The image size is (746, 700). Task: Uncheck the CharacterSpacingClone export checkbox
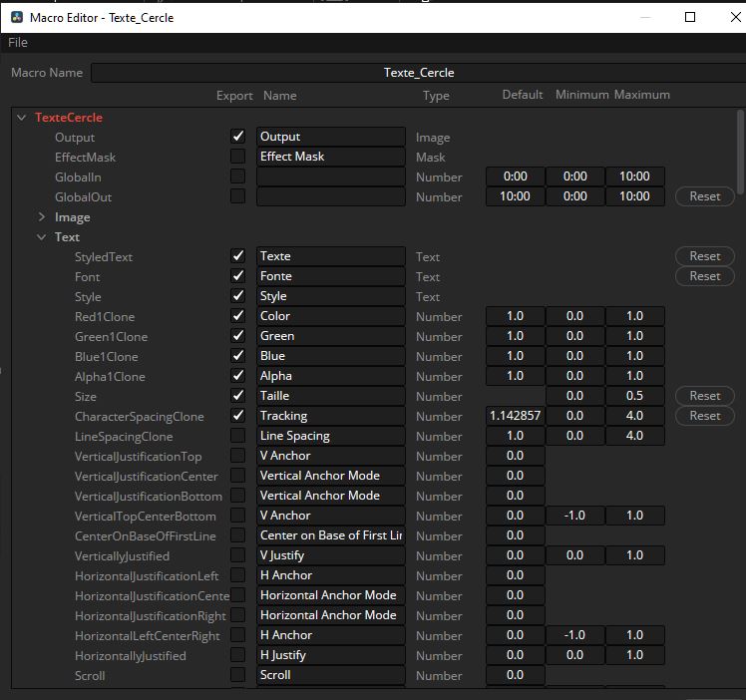coord(237,416)
